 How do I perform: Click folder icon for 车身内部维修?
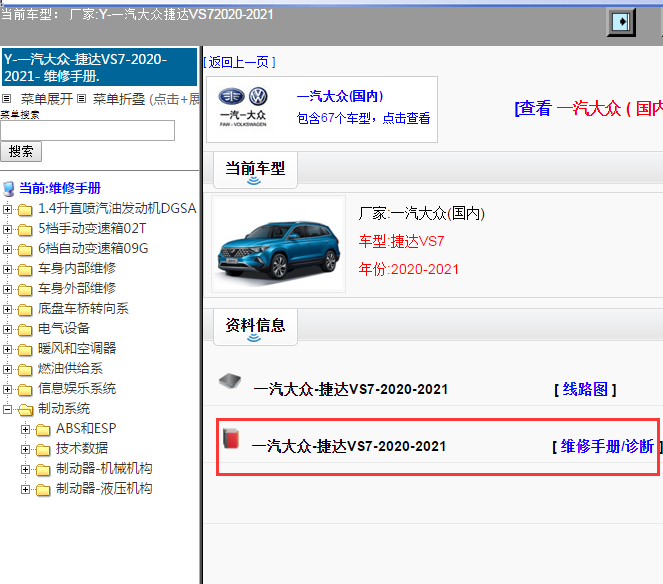(x=25, y=269)
